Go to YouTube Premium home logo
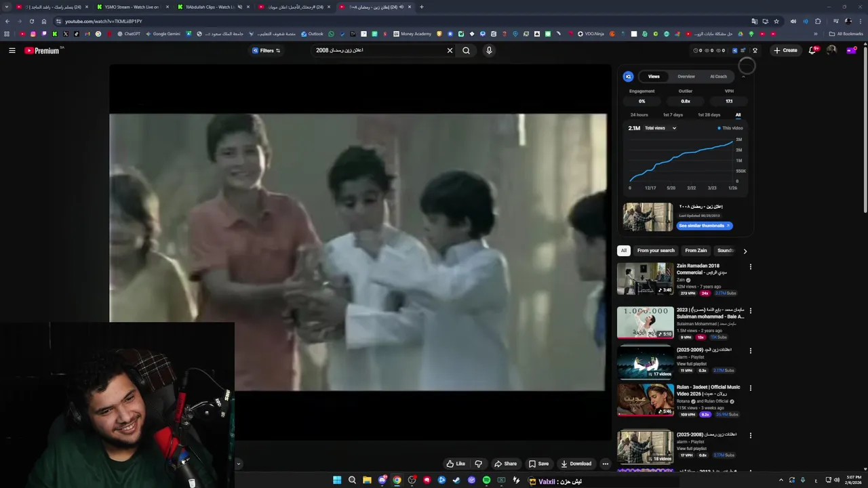 pos(43,50)
